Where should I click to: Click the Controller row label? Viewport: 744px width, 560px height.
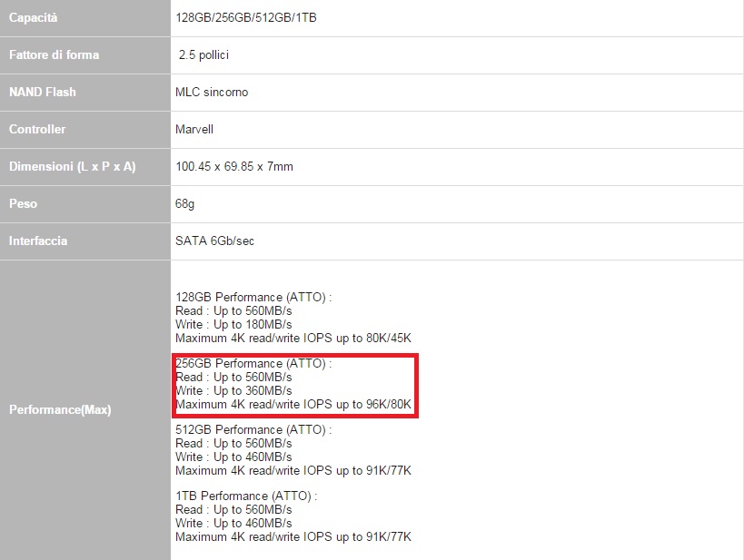(x=37, y=129)
